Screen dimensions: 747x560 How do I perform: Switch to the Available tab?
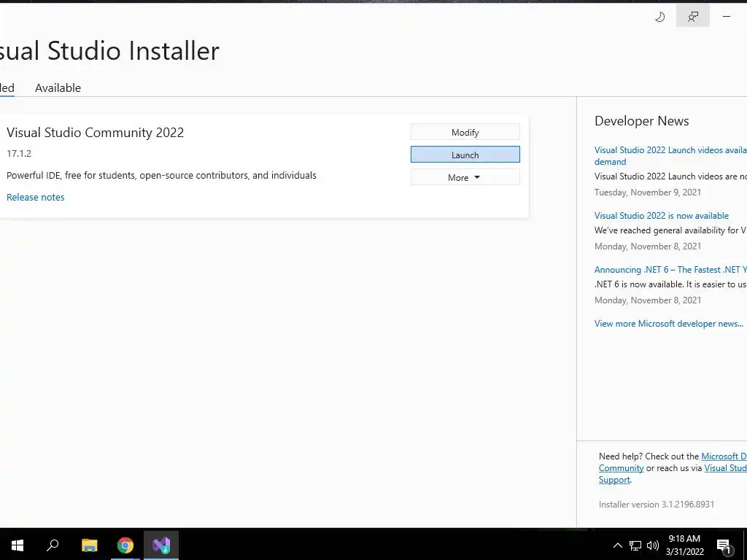click(58, 88)
